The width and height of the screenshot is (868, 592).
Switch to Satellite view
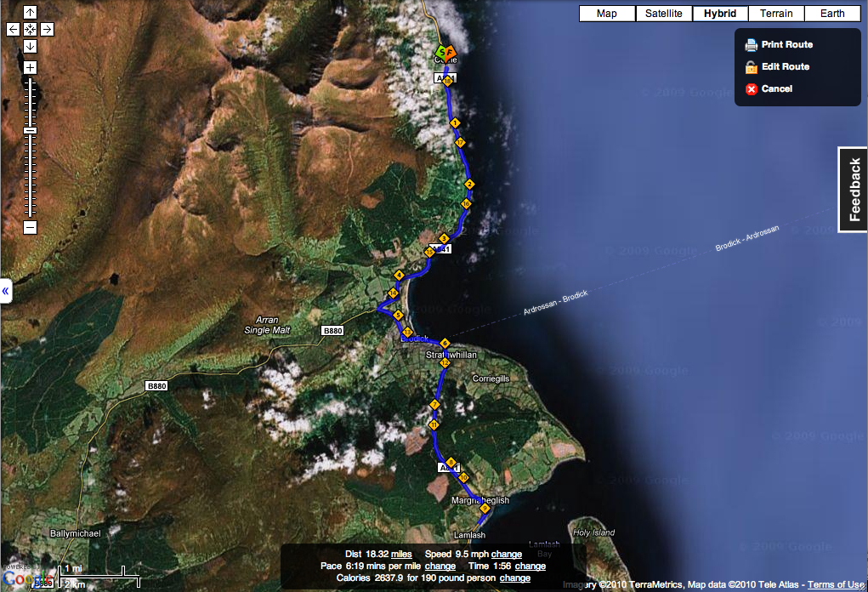663,14
